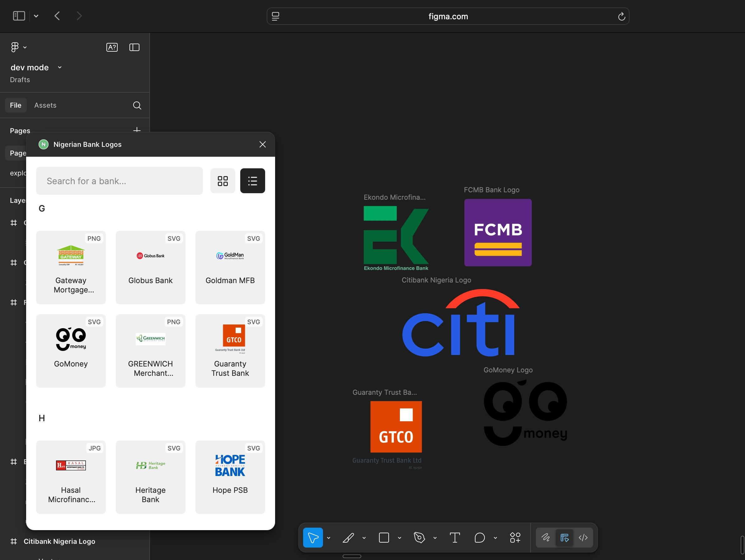Click the search for a bank field
This screenshot has height=560, width=745.
pyautogui.click(x=119, y=181)
